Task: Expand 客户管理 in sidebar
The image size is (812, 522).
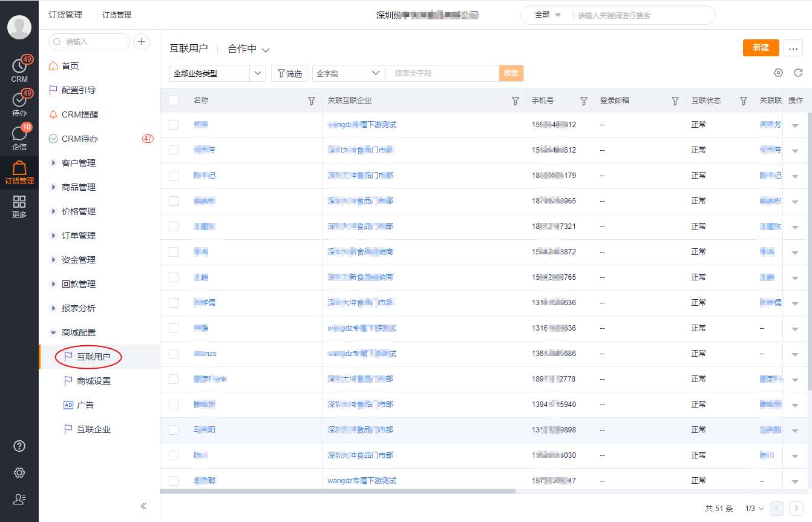Action: click(x=53, y=163)
